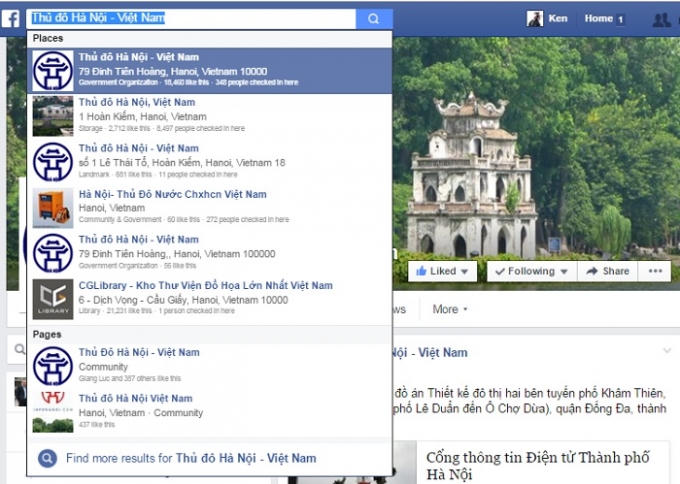Click the CG Library logo icon
The image size is (680, 484).
click(x=53, y=299)
